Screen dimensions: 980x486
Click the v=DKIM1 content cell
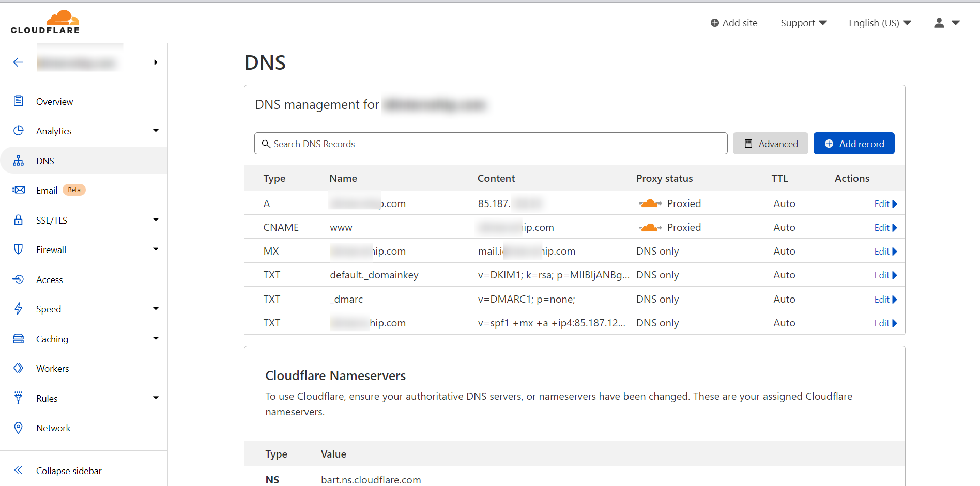coord(554,275)
